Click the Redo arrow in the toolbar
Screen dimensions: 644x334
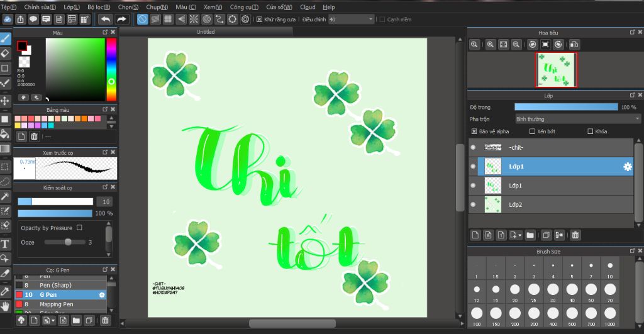[121, 19]
